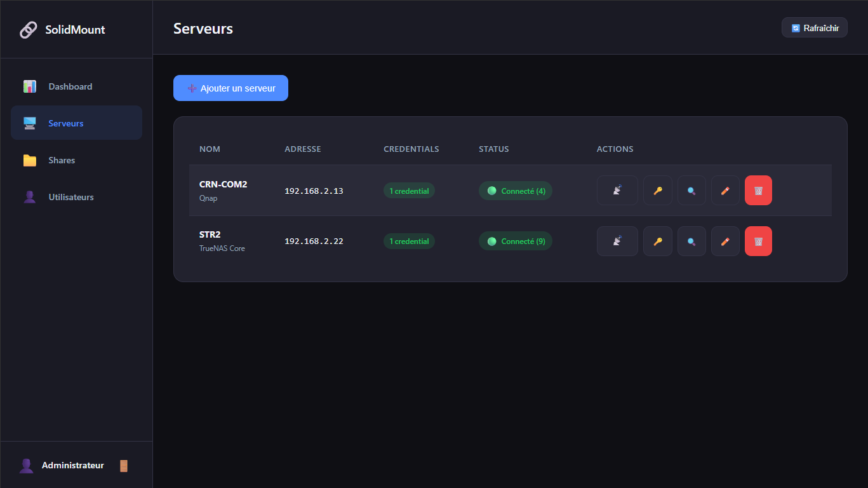Click the SolidMount logo
The image size is (868, 488).
pos(62,29)
